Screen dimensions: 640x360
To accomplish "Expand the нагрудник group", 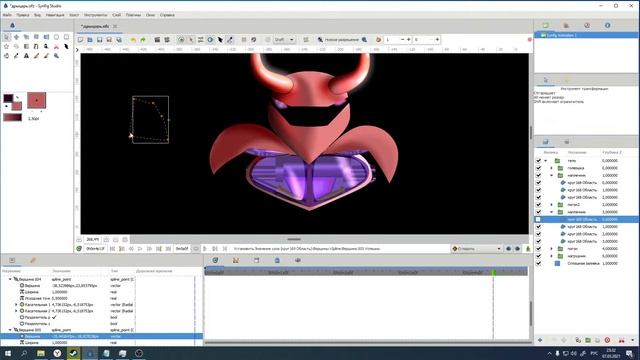I will tap(551, 256).
